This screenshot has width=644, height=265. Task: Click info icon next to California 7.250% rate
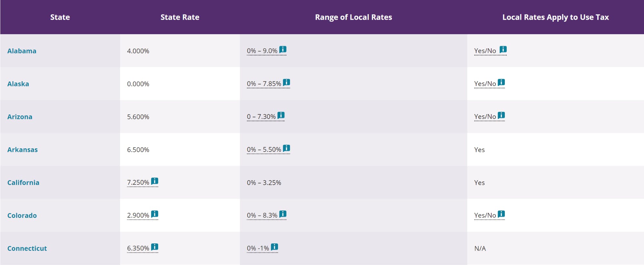[x=155, y=181]
